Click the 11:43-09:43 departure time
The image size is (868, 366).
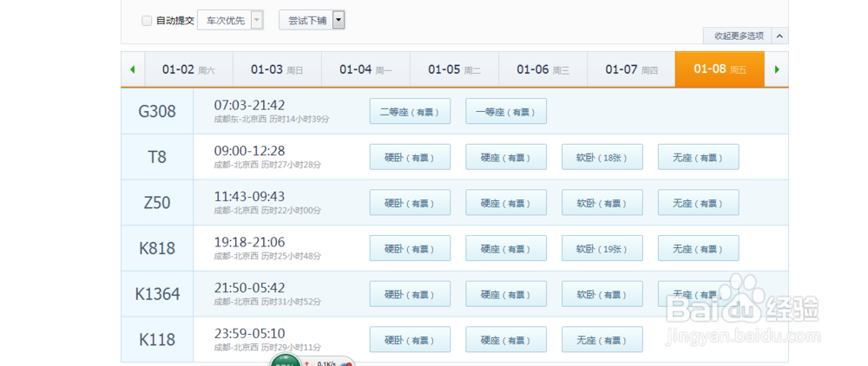[250, 197]
